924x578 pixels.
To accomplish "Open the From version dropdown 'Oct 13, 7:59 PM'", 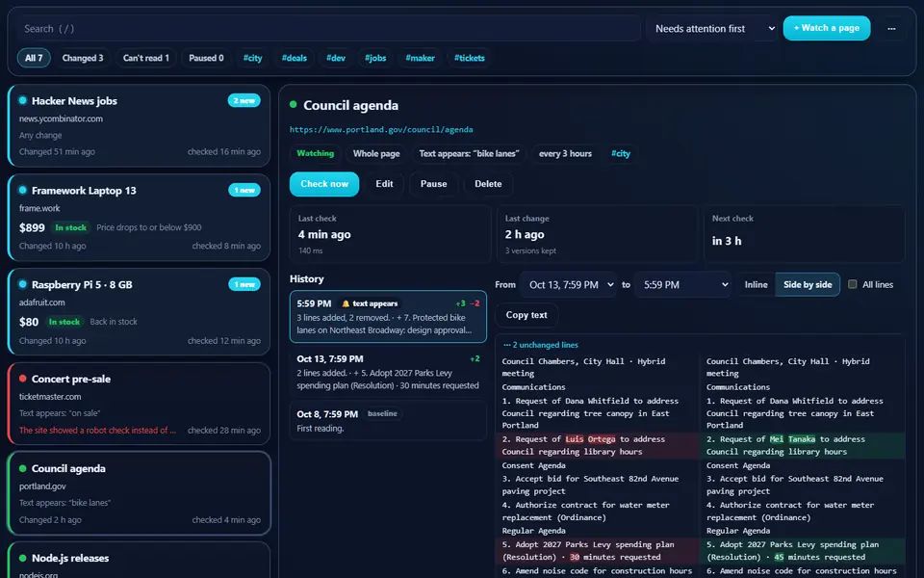I will (570, 285).
